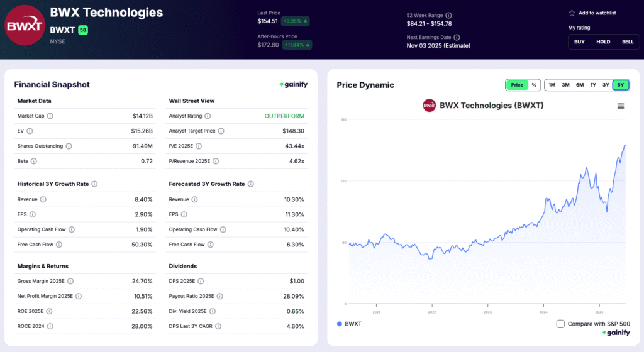Viewport: 644px width, 352px height.
Task: Toggle the BWXT series in chart legend
Action: pyautogui.click(x=350, y=324)
